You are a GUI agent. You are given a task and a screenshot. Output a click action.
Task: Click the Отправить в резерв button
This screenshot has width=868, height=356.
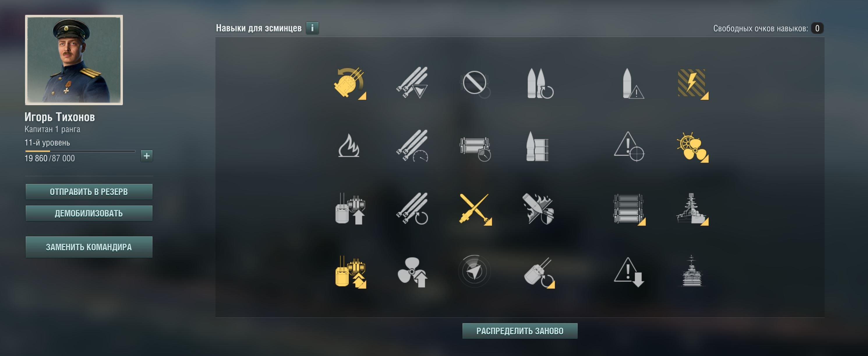[89, 192]
